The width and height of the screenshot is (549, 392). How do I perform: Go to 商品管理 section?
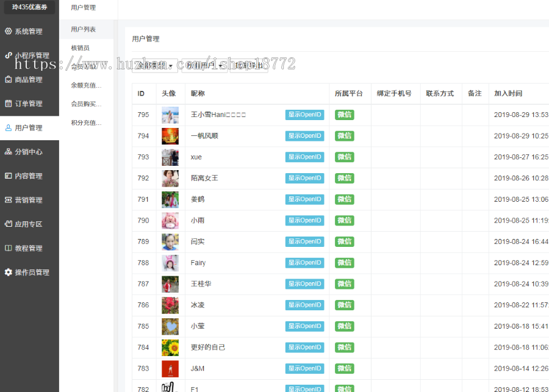coord(29,79)
